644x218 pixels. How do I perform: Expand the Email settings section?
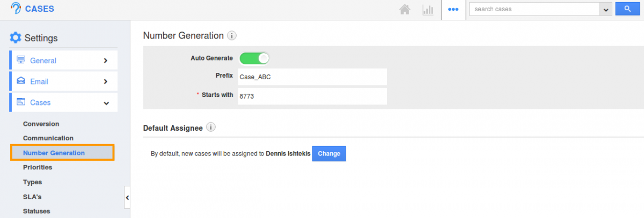(x=63, y=81)
